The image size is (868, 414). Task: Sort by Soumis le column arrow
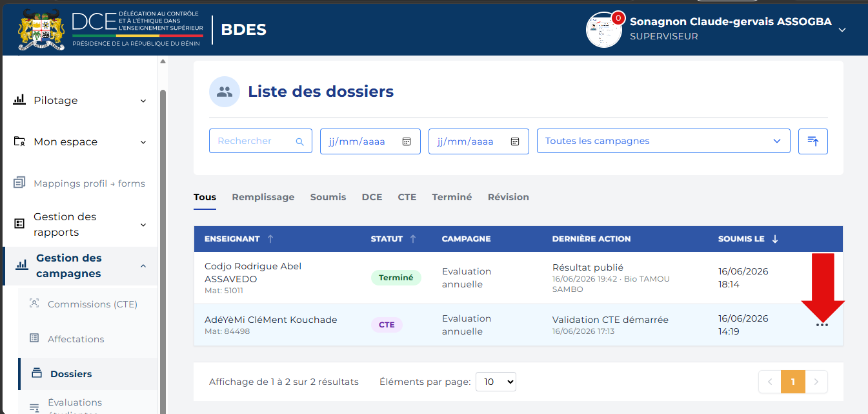point(775,239)
